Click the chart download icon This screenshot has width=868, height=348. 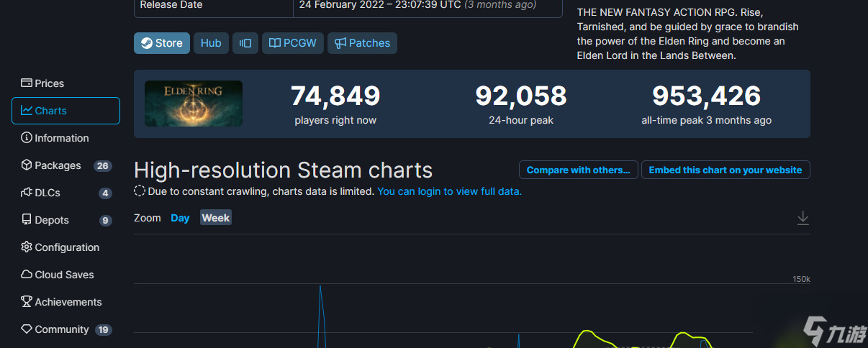[803, 218]
